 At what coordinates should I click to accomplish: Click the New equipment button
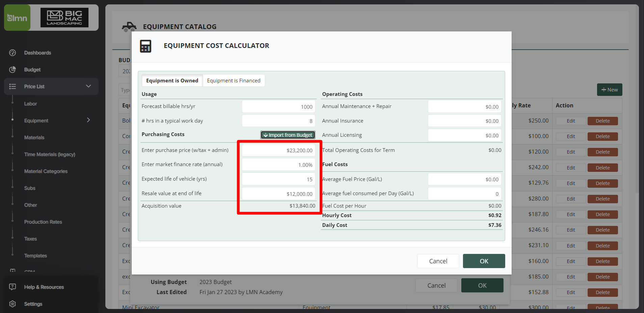(610, 89)
